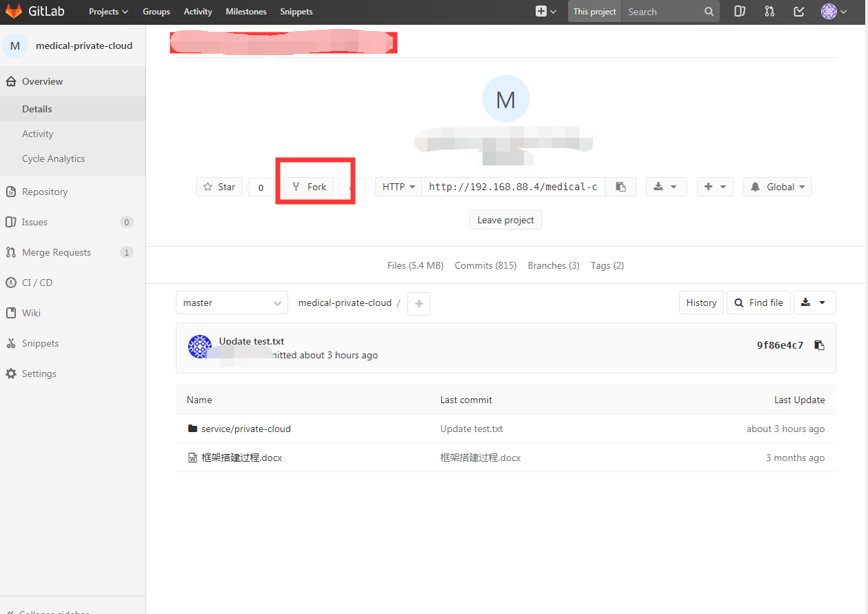
Task: Click Leave project button
Action: pyautogui.click(x=505, y=219)
